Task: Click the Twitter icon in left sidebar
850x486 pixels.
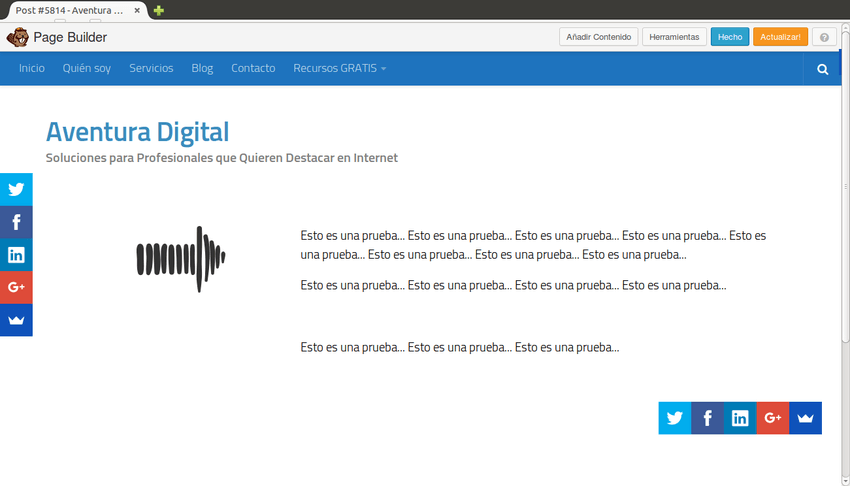Action: 16,189
